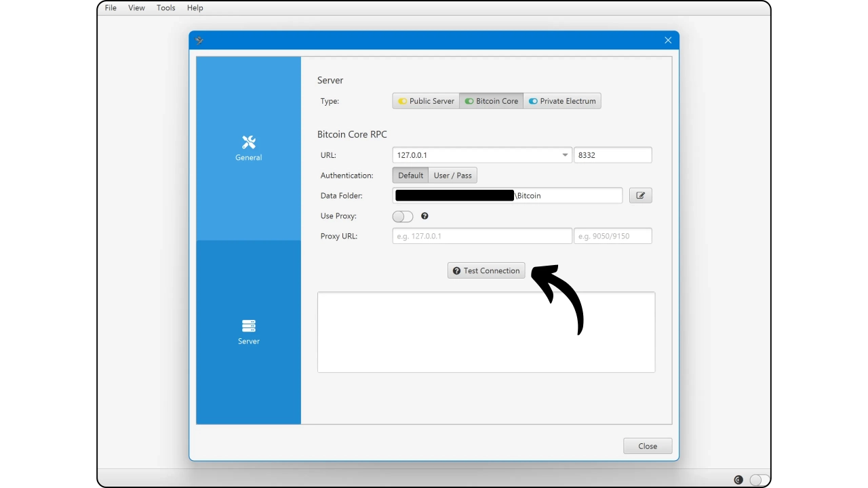Click the edit Data Folder icon button
868x488 pixels.
[x=640, y=196]
